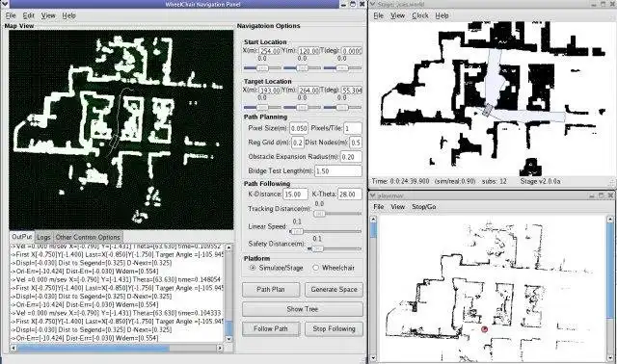Screen dimensions: 617x364
Task: Click Target Location T slider handle
Action: coord(341,107)
